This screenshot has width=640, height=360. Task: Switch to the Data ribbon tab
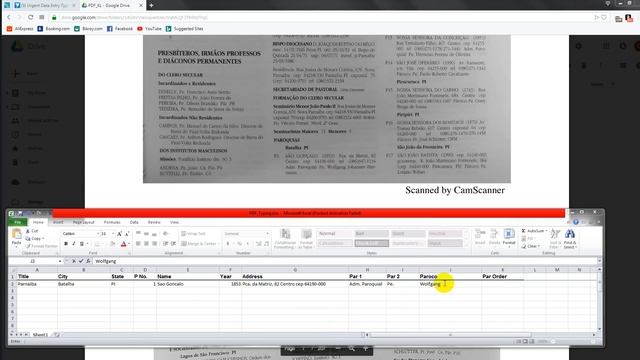134,222
